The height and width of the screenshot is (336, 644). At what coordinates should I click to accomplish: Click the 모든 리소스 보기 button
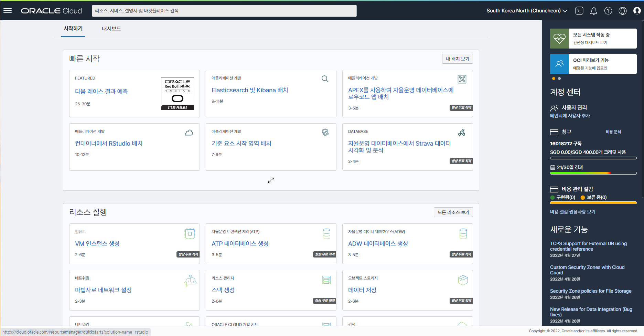click(453, 212)
